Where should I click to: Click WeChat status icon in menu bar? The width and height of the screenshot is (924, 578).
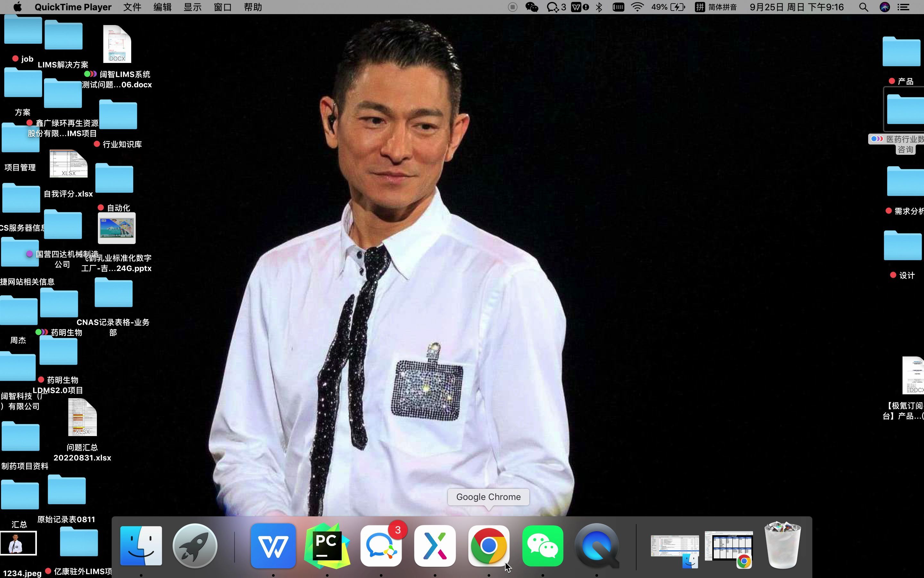click(x=532, y=7)
